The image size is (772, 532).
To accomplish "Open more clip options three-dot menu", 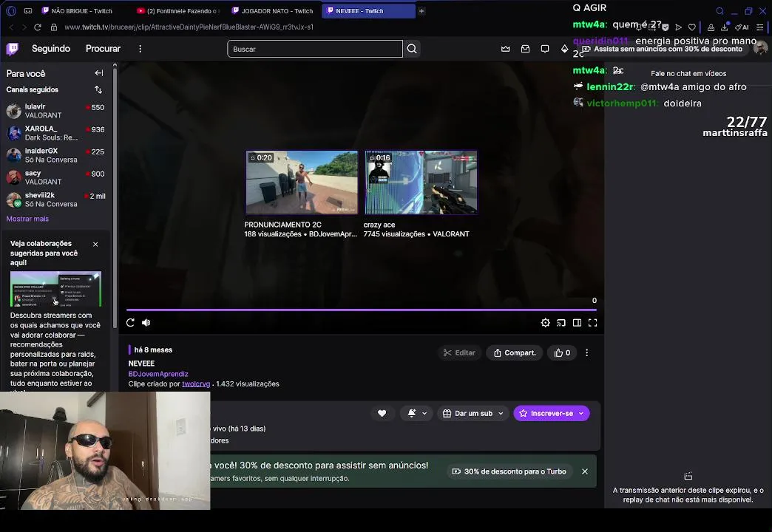I will [587, 353].
